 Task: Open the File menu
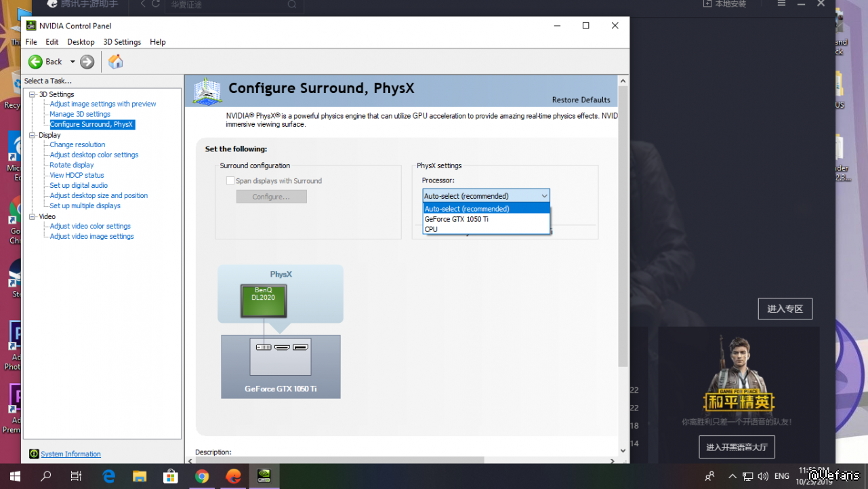coord(31,42)
